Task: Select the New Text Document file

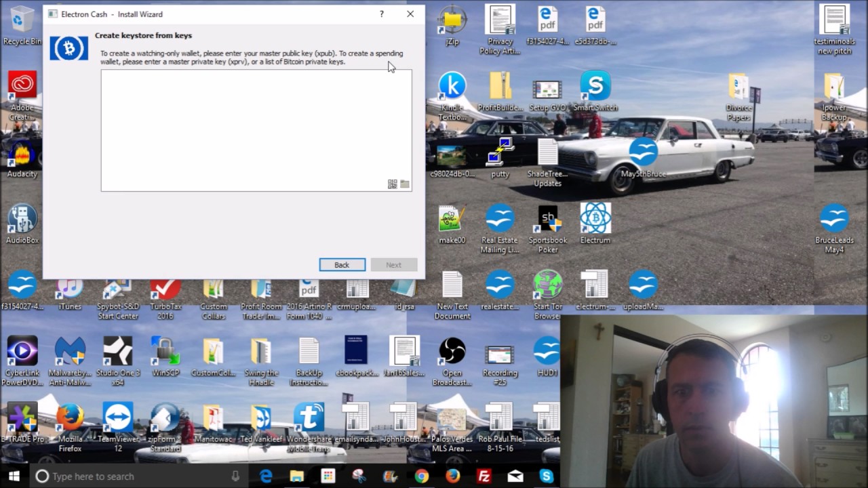Action: pos(452,295)
